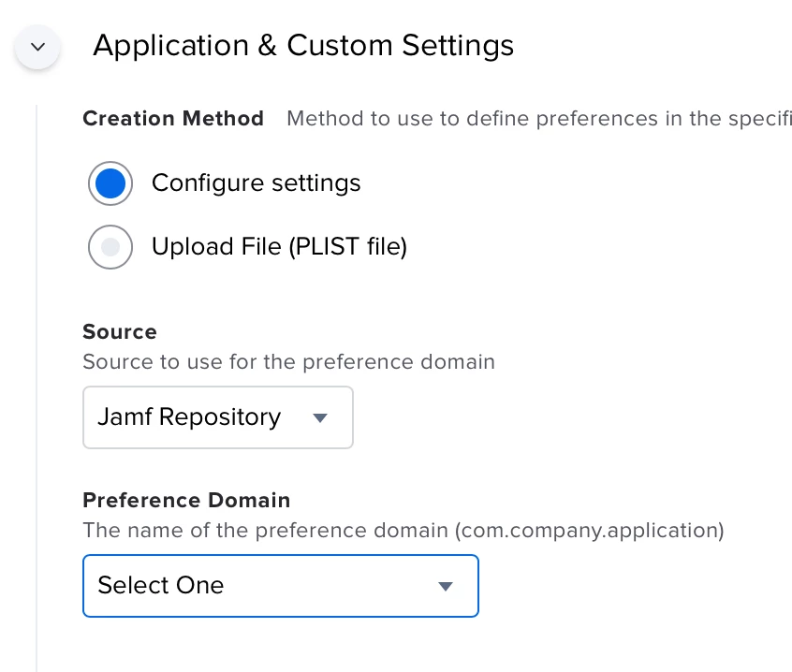Click the Configure settings label text

[257, 183]
